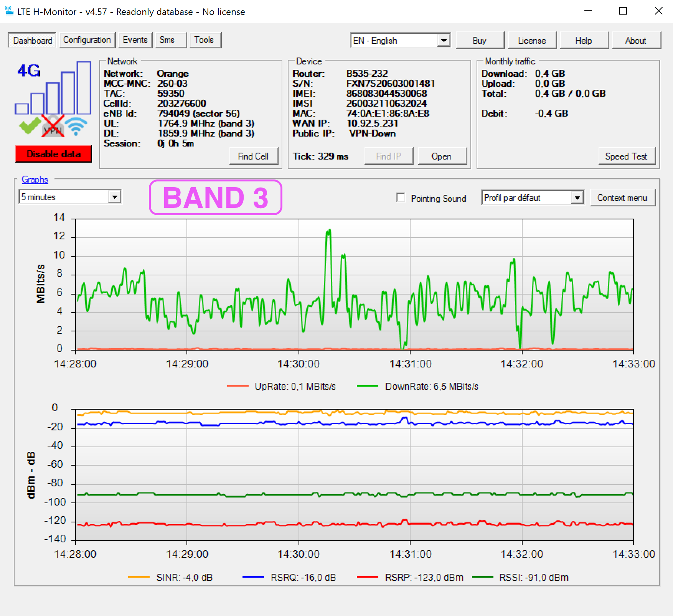The image size is (673, 616).
Task: Open the Context menu button
Action: (622, 198)
